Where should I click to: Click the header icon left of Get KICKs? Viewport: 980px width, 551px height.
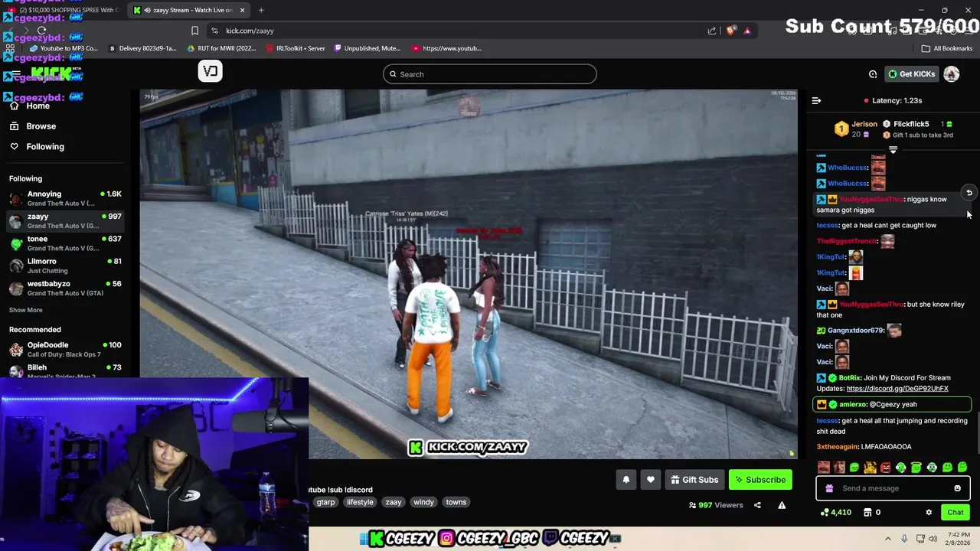(x=873, y=74)
